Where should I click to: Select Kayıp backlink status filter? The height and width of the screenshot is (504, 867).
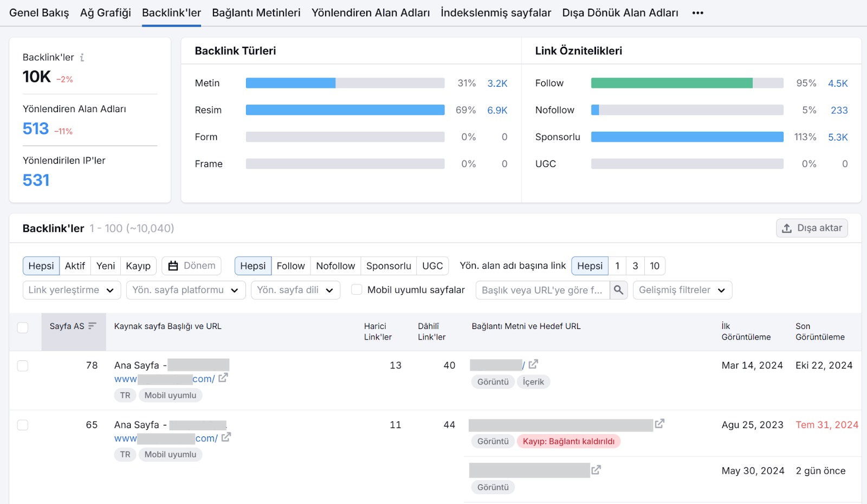[138, 266]
